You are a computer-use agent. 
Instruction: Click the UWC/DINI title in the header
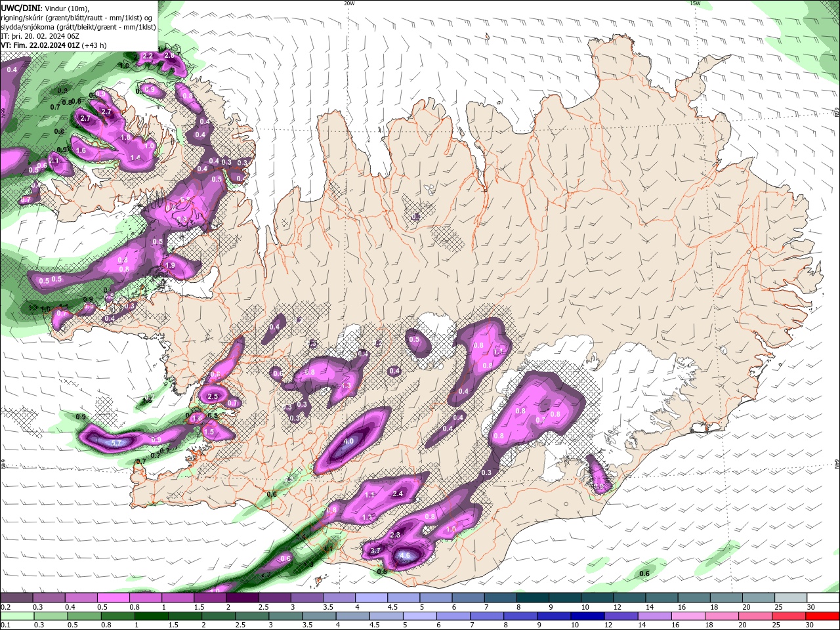click(x=20, y=8)
